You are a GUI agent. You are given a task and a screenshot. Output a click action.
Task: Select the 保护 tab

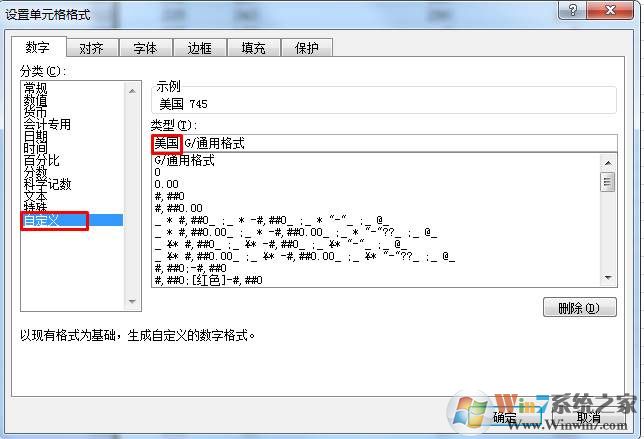pyautogui.click(x=307, y=48)
